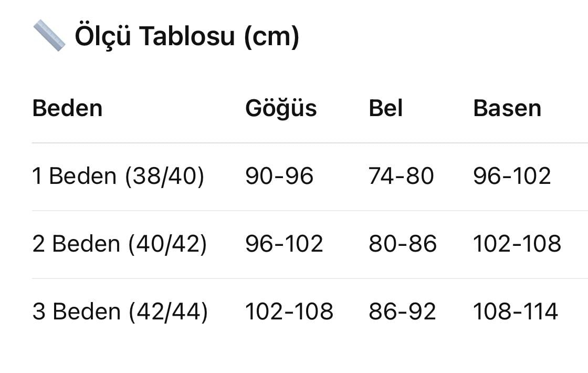This screenshot has height=373, width=588.
Task: Select the 102-108 Basen value for 2 Beden
Action: [x=517, y=244]
